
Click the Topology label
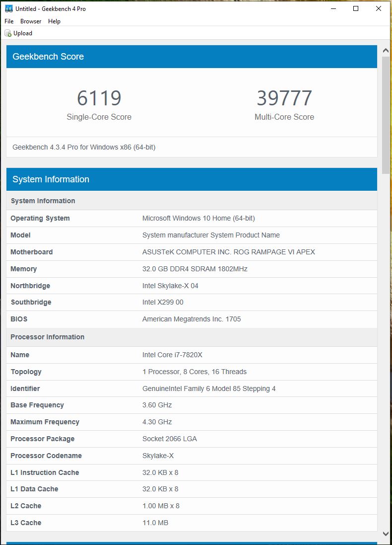pos(26,372)
